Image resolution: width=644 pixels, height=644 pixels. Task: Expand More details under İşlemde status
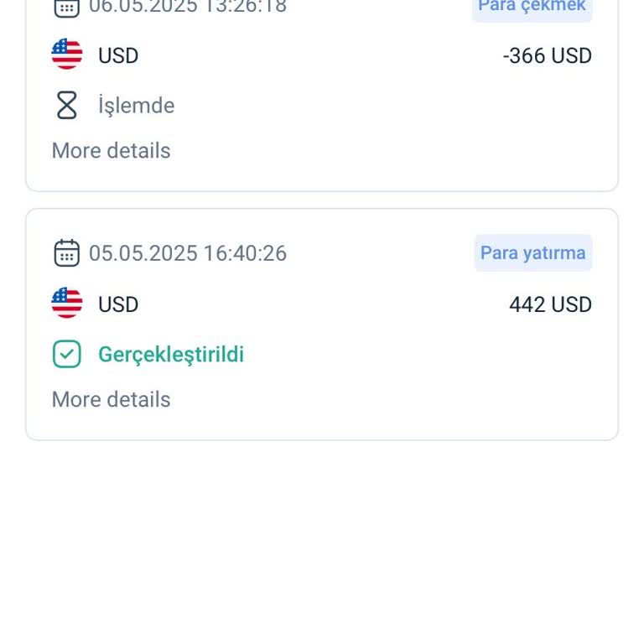point(111,151)
